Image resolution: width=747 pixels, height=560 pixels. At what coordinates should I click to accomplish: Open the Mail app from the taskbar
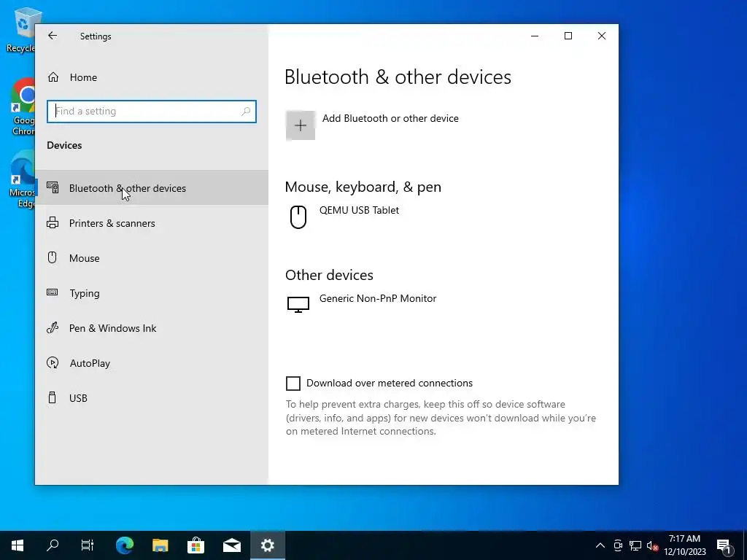tap(232, 545)
